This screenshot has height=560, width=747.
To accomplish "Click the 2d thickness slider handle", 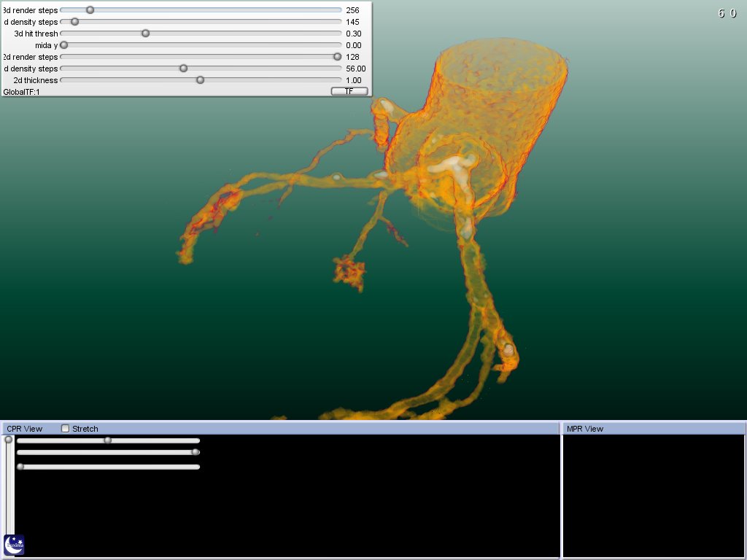I will [x=200, y=80].
